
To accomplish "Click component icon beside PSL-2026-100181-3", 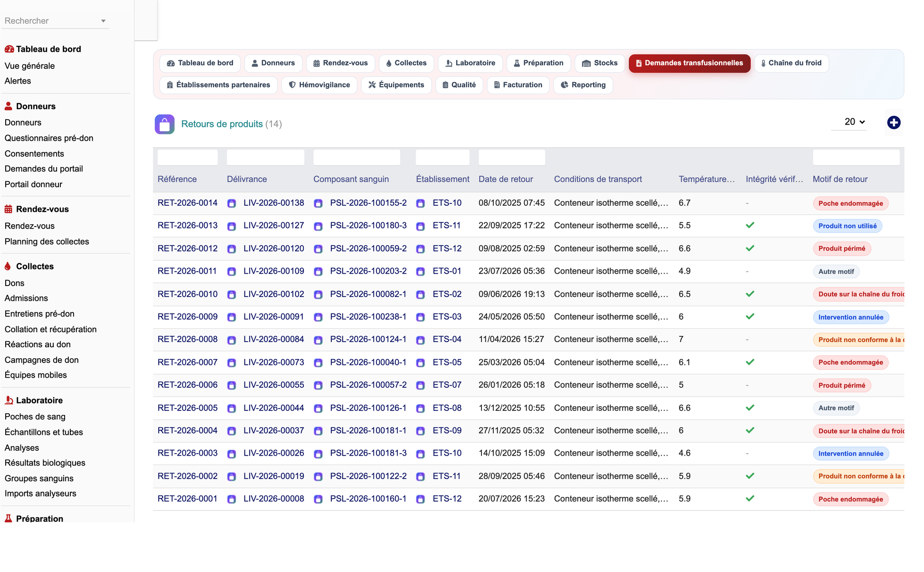I will point(318,454).
